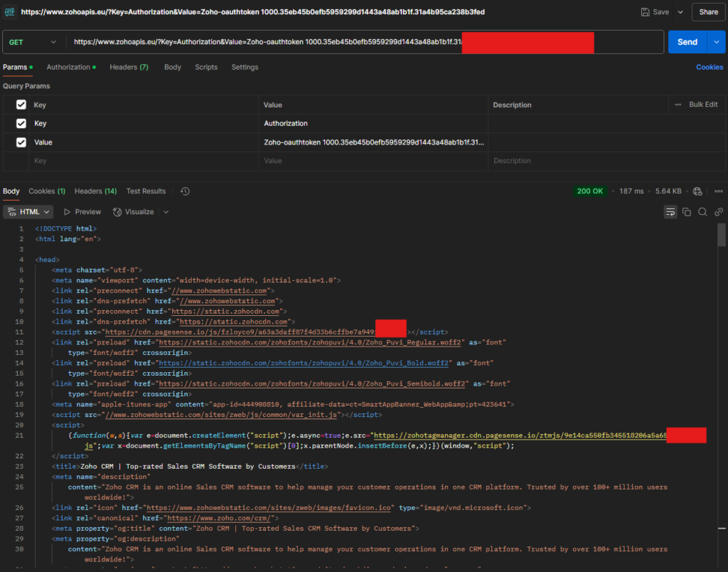Image resolution: width=728 pixels, height=572 pixels.
Task: Open the Zoho_Puvi_Regular.woff2 link
Action: (x=310, y=342)
